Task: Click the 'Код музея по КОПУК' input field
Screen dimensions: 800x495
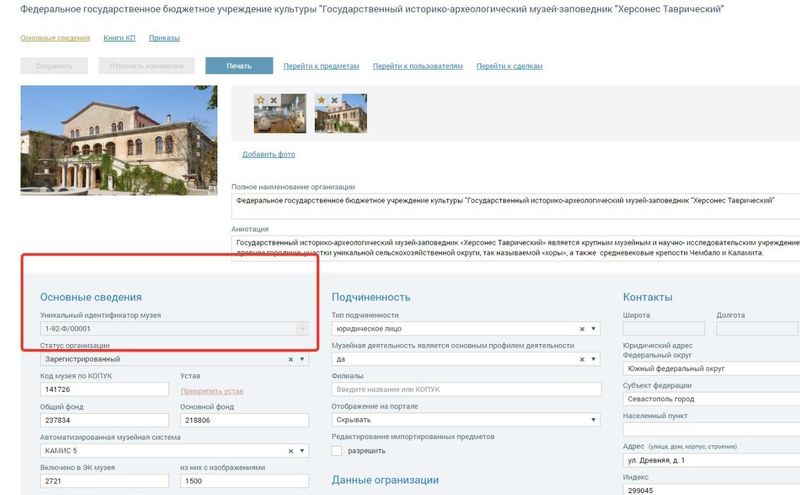Action: [x=105, y=390]
